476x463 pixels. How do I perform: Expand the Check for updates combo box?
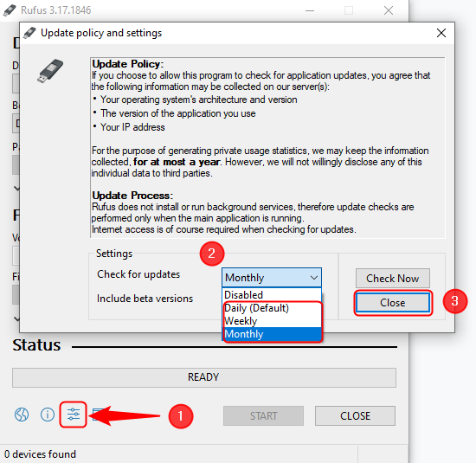tap(272, 278)
